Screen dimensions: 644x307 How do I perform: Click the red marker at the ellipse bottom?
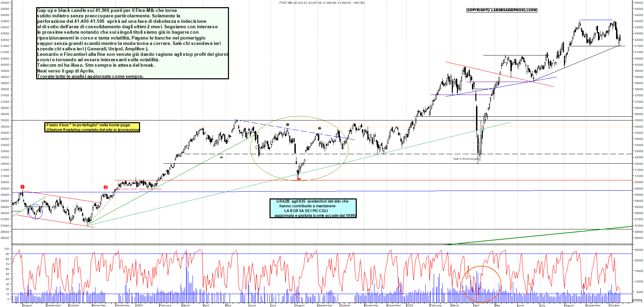pos(299,179)
